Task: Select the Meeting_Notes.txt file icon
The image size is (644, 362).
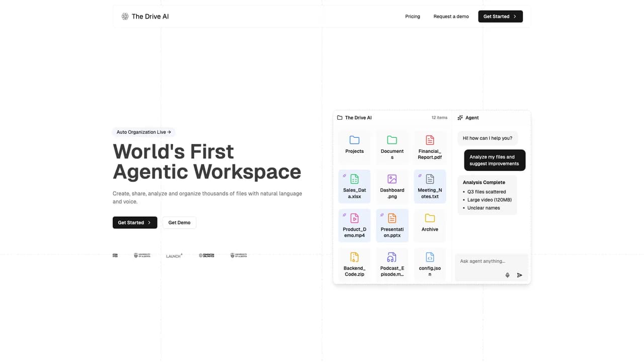Action: 430,179
